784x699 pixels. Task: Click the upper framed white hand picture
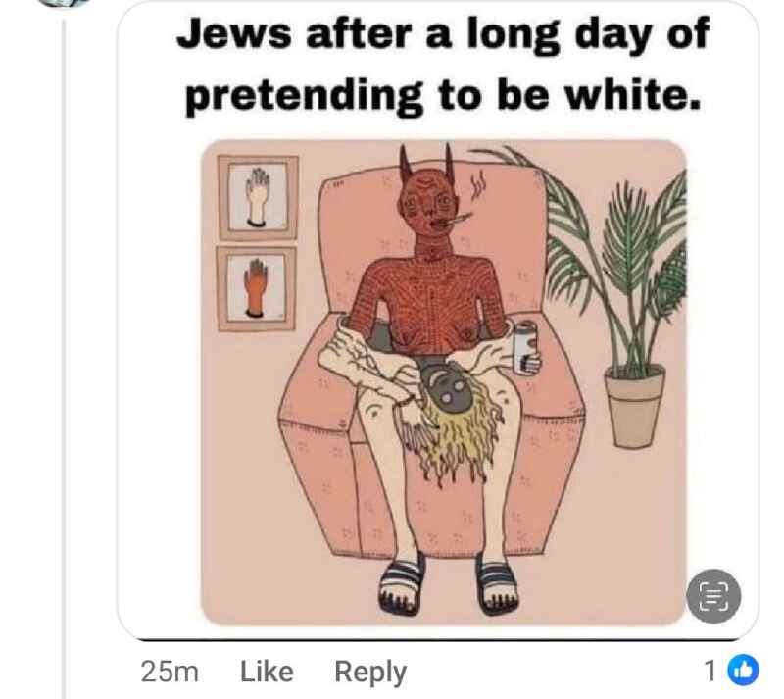pos(258,197)
